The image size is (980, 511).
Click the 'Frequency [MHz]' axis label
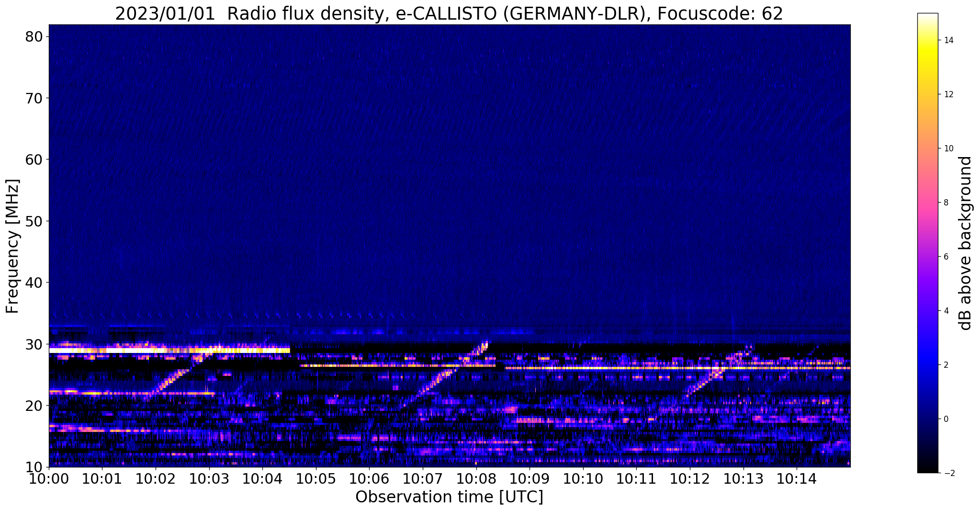[x=12, y=246]
